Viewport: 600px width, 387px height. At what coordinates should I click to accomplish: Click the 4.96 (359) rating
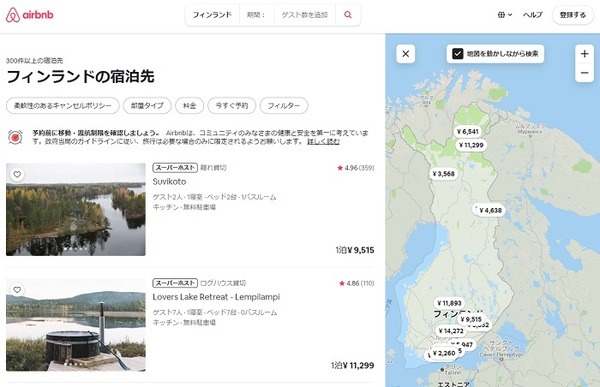click(x=355, y=168)
